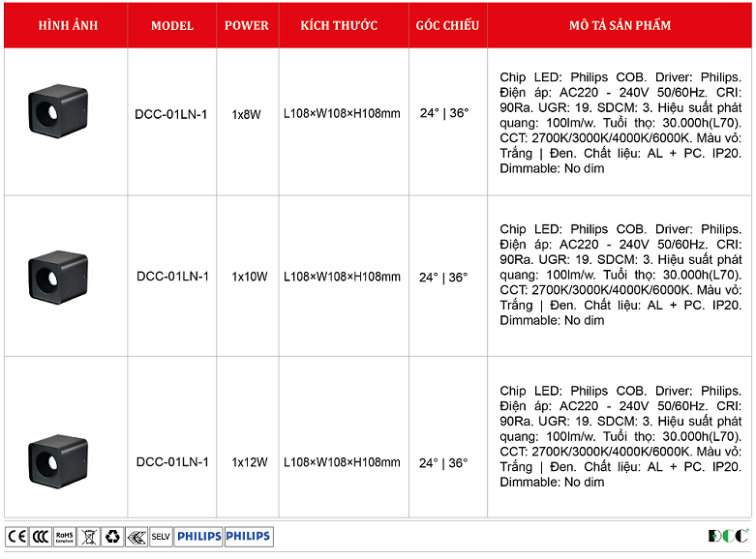The width and height of the screenshot is (756, 559).
Task: Select the HÌNH ẢNH column header
Action: [65, 25]
